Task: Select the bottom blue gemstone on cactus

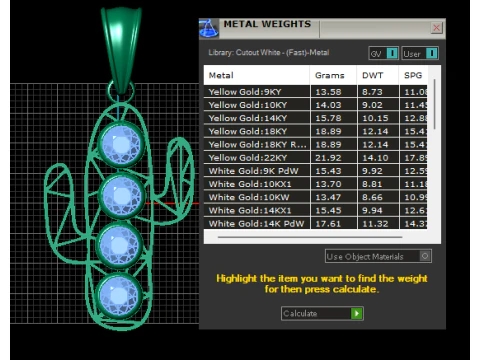Action: [x=119, y=296]
